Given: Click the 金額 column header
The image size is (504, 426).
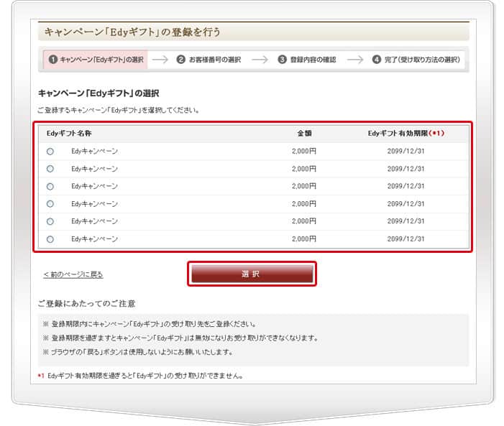Looking at the screenshot, I should [x=304, y=134].
